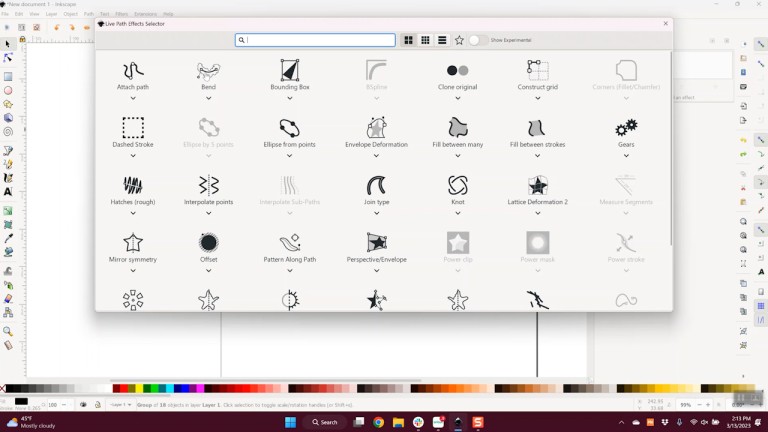768x432 pixels.
Task: Choose the Mirror symmetry effect
Action: point(133,244)
